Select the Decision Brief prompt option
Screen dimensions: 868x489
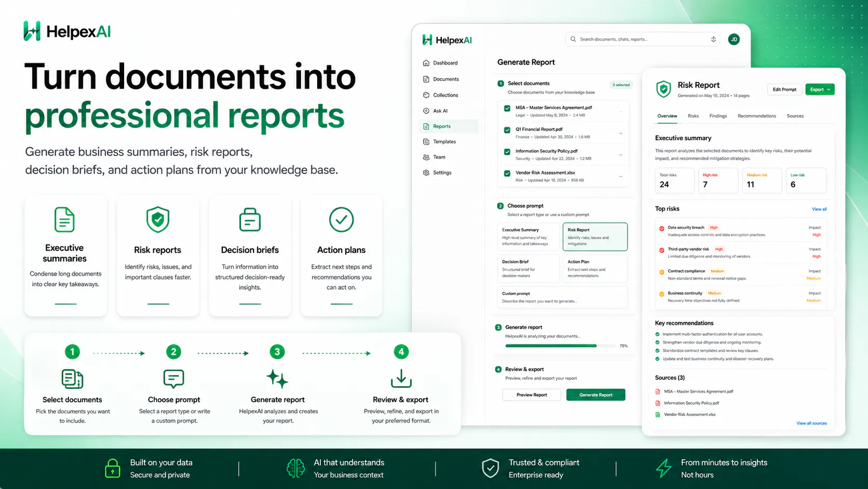(x=528, y=269)
